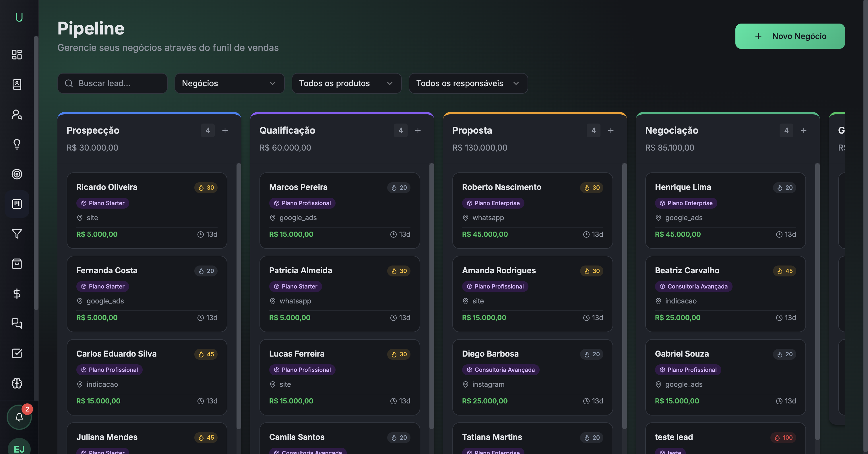Click the Prospecção column scrollbar

click(x=239, y=296)
